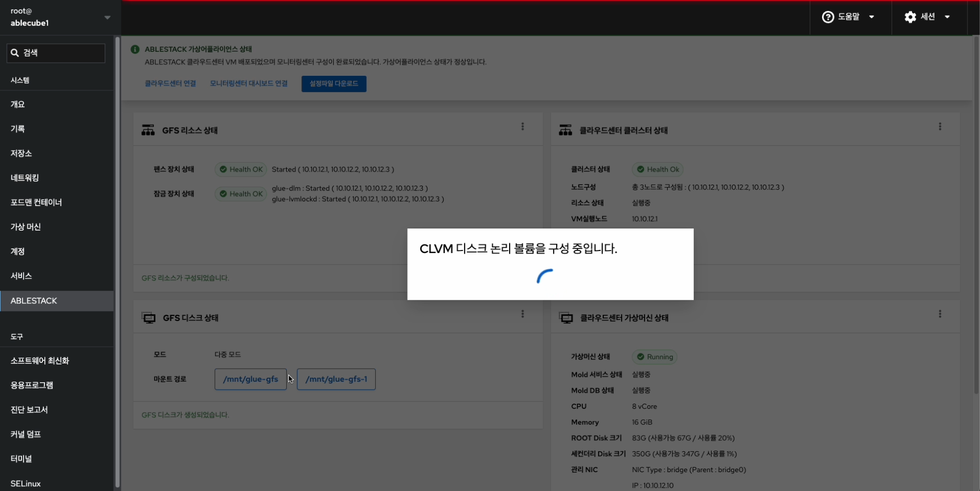Open the 클라우드센터 연결 link
Image resolution: width=980 pixels, height=491 pixels.
point(170,84)
